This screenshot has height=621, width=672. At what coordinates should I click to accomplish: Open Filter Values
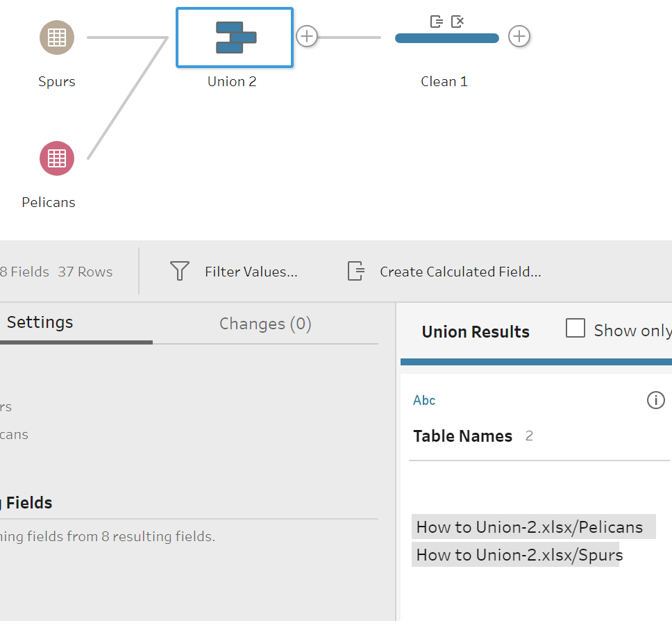click(x=234, y=272)
